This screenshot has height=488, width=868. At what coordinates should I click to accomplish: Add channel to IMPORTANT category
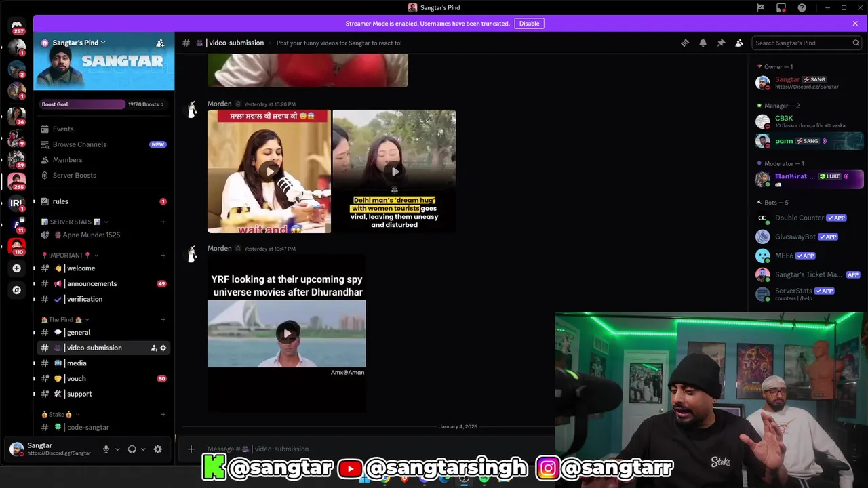[x=163, y=256]
